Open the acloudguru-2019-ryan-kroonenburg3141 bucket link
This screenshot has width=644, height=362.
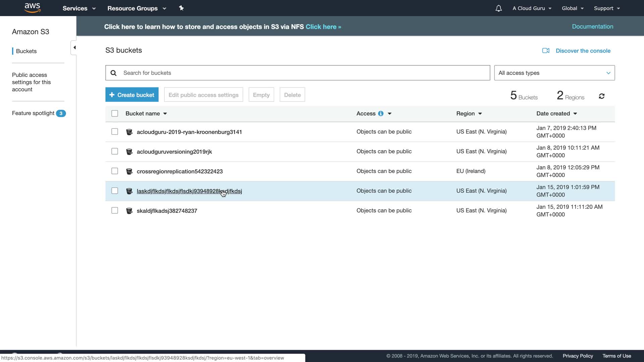point(189,132)
